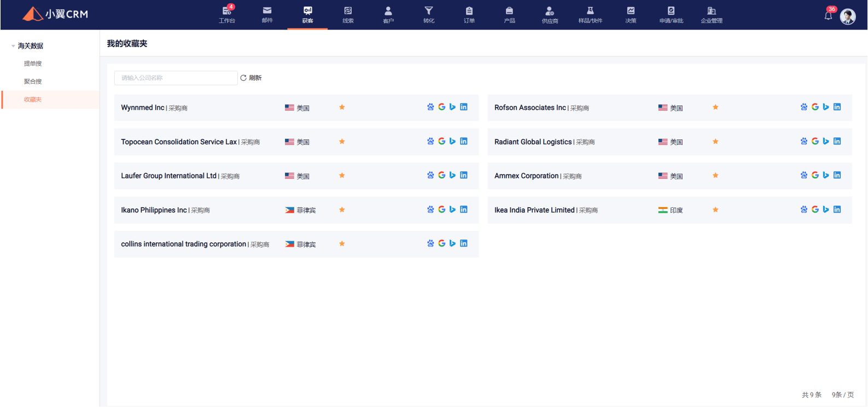Search Ammex Corporation on LinkedIn

(837, 175)
